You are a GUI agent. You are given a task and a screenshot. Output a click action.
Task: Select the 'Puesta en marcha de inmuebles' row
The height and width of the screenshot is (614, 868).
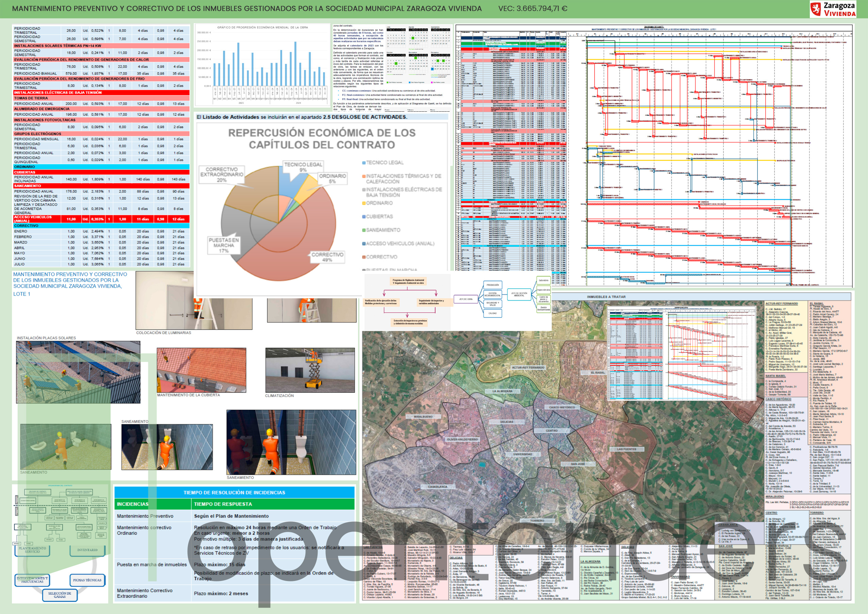tap(235, 571)
